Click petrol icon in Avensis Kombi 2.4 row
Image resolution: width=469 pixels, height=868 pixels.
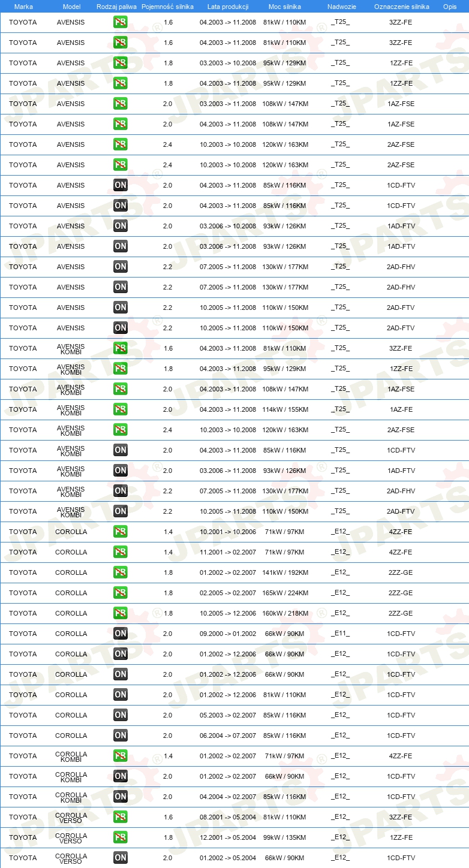[121, 430]
